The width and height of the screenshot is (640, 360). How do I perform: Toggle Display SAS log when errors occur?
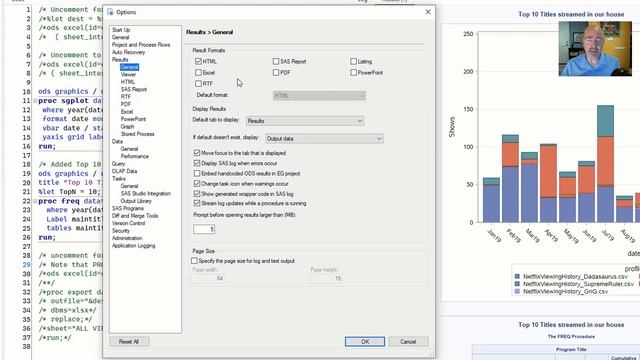[197, 163]
